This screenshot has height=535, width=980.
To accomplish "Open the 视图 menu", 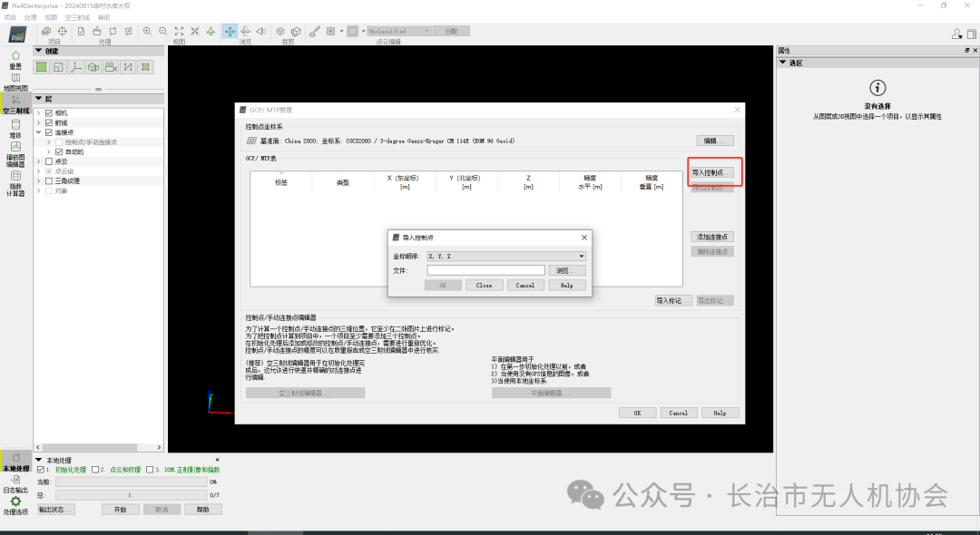I will pos(51,17).
